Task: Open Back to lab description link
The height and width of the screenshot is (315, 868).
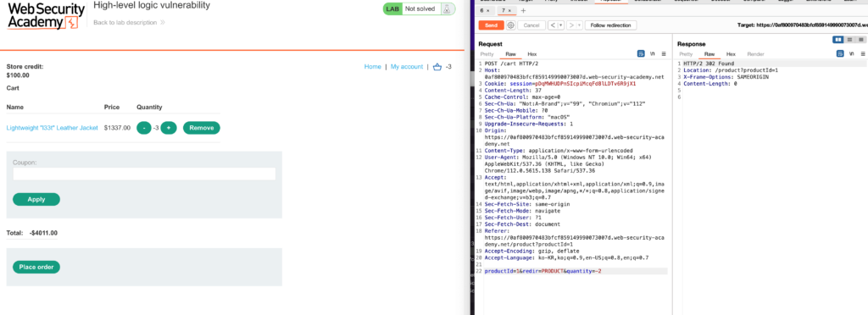Action: (129, 23)
